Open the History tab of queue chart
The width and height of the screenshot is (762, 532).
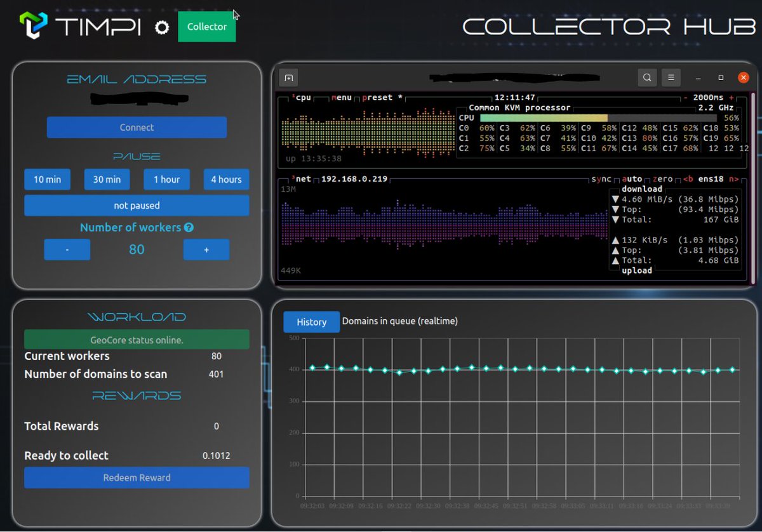311,322
